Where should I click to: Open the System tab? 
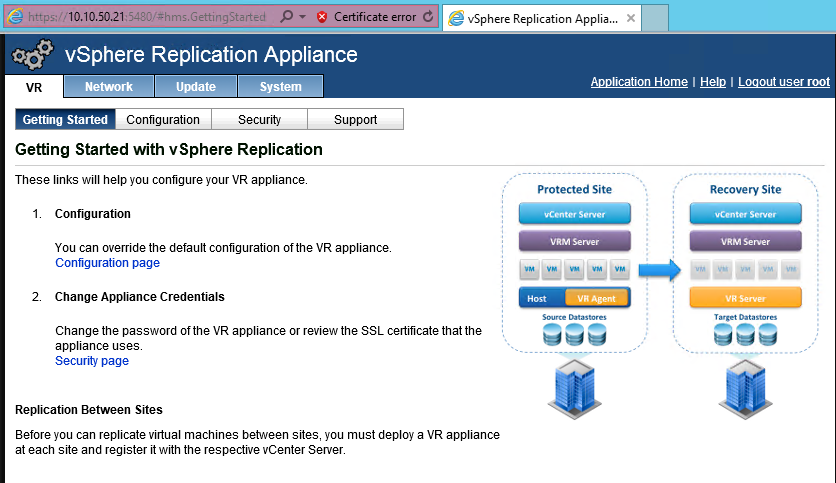(x=280, y=87)
